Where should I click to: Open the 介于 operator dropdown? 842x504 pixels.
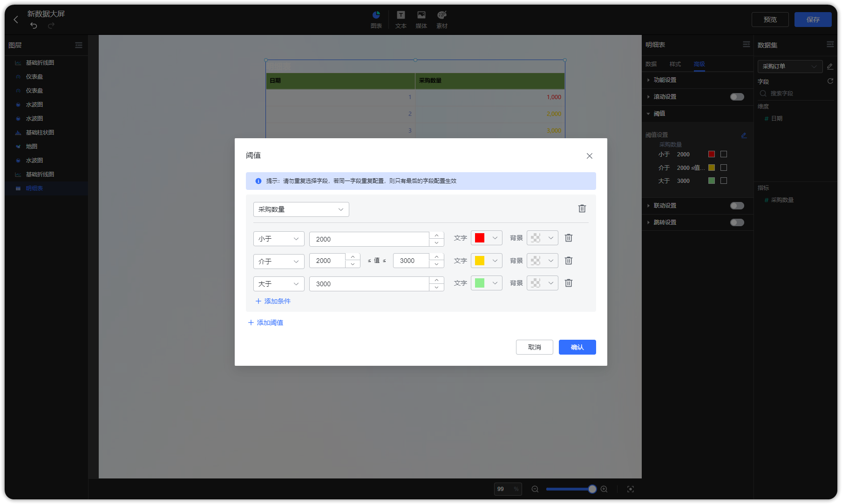(x=279, y=261)
